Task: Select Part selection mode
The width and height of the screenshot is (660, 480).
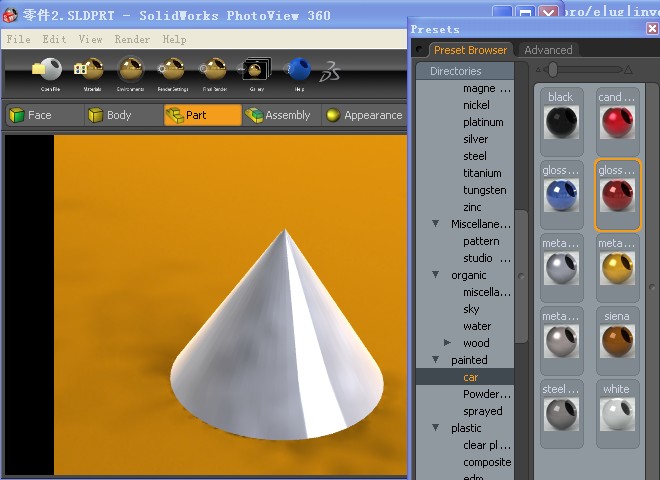Action: coord(202,115)
